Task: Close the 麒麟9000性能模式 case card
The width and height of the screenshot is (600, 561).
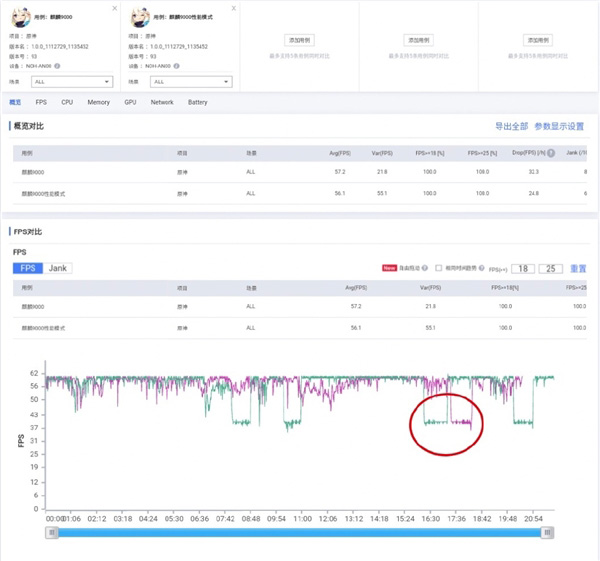Action: pos(233,9)
